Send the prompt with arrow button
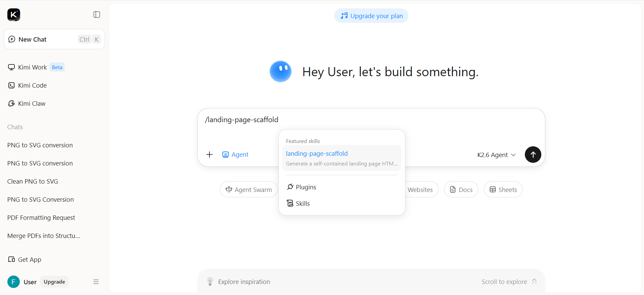644x295 pixels. click(x=533, y=155)
